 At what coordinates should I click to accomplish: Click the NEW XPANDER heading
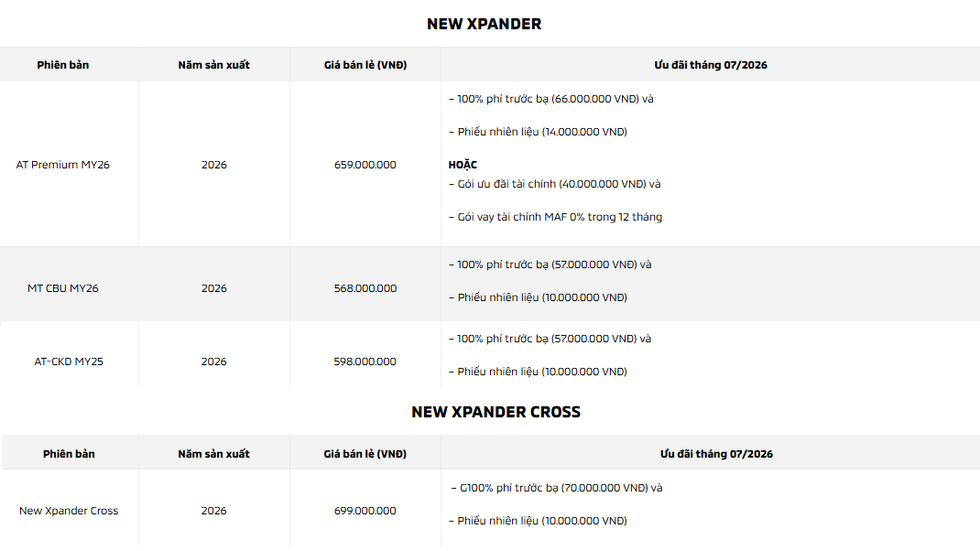point(484,24)
